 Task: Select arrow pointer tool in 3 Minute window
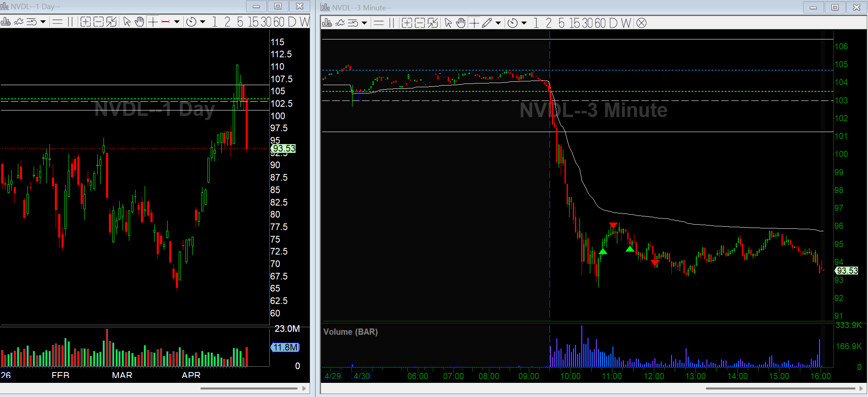[x=448, y=23]
